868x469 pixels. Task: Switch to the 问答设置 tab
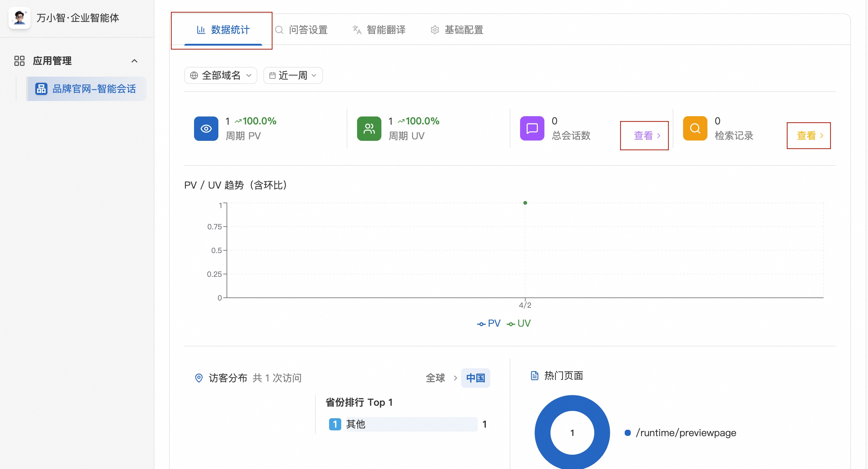[302, 30]
